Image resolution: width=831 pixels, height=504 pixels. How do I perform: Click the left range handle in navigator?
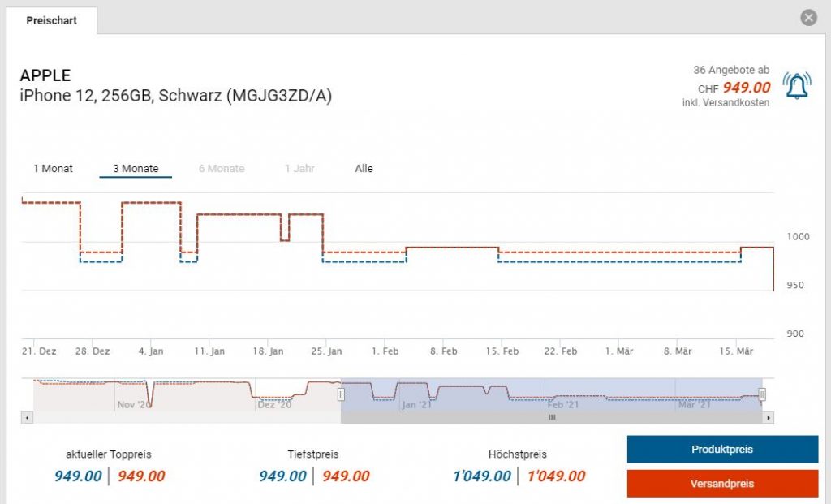(x=341, y=394)
